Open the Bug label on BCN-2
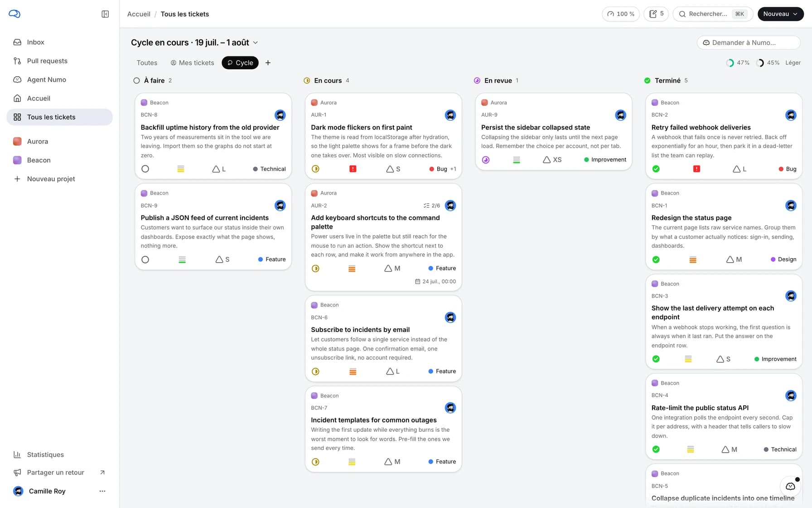This screenshot has height=508, width=812. [788, 169]
